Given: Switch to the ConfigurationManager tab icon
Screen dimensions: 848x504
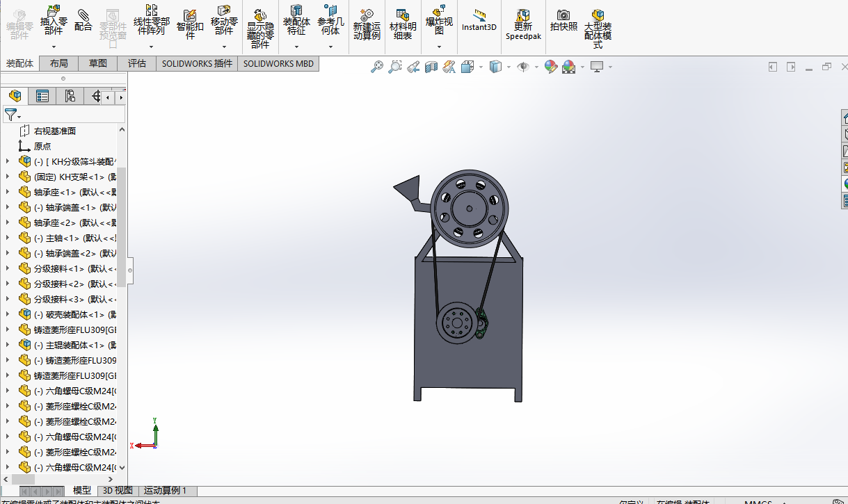Looking at the screenshot, I should [x=70, y=96].
